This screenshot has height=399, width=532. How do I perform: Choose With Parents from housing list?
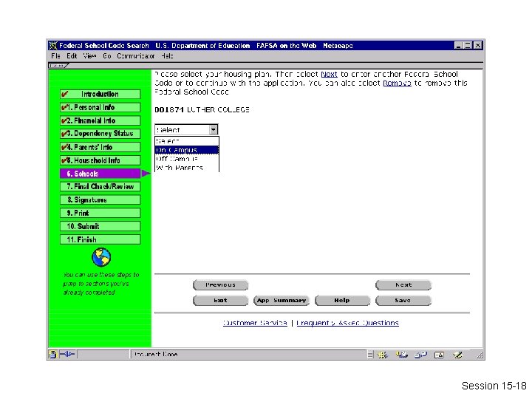click(187, 168)
